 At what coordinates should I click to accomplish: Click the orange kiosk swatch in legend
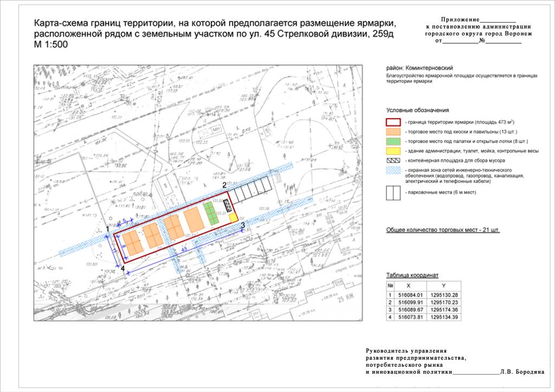click(393, 132)
